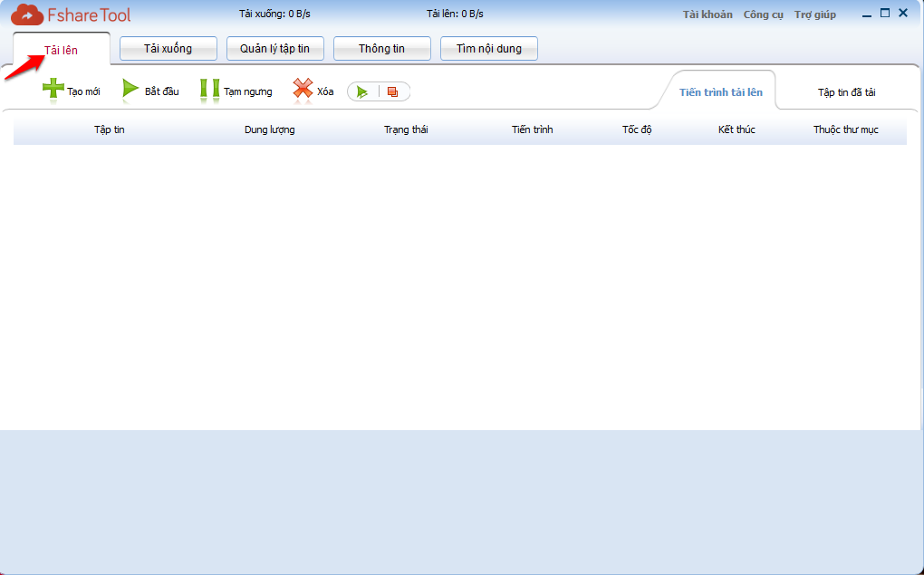Maximize the Fshare Tool window

[x=885, y=14]
